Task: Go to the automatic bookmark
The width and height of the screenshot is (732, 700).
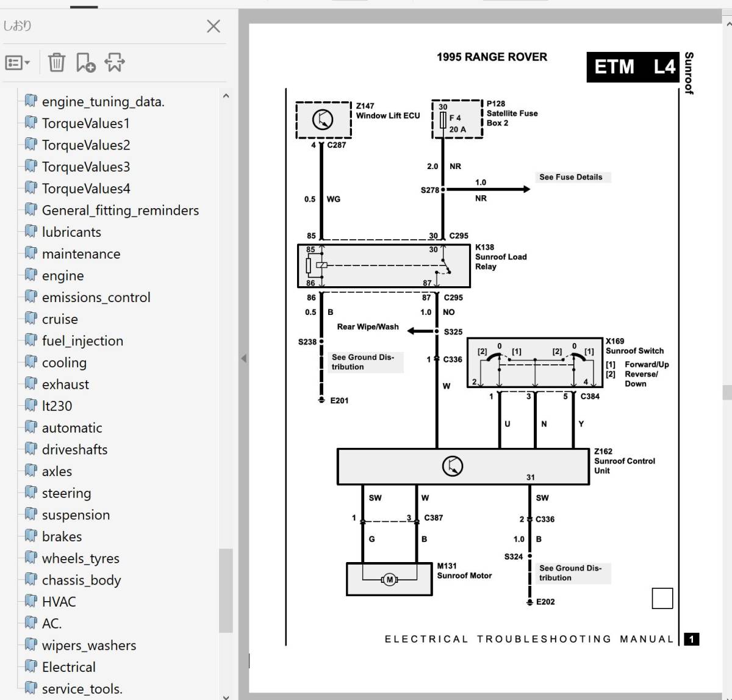Action: point(72,428)
